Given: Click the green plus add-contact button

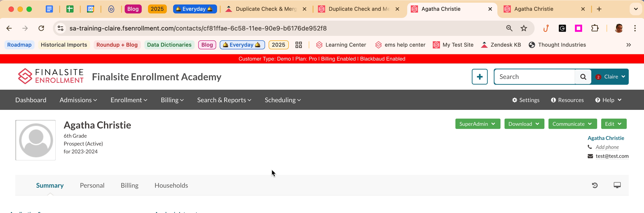Looking at the screenshot, I should [479, 77].
